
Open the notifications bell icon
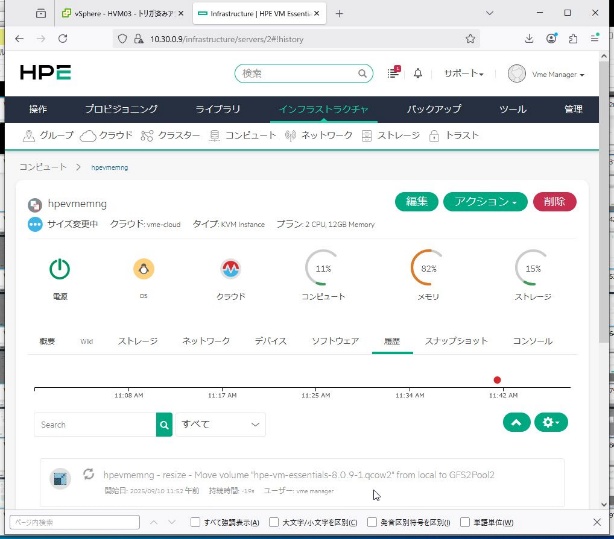pos(418,74)
